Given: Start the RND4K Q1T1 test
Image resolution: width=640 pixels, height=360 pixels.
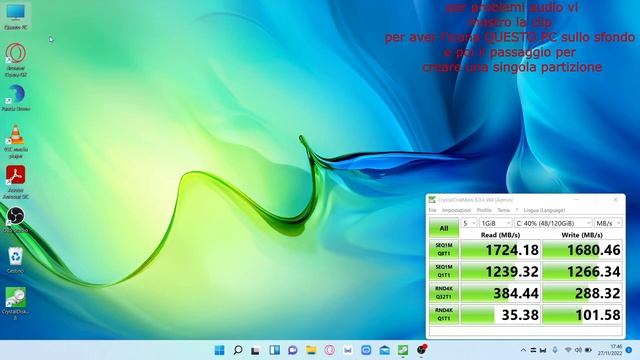Looking at the screenshot, I should click(444, 314).
